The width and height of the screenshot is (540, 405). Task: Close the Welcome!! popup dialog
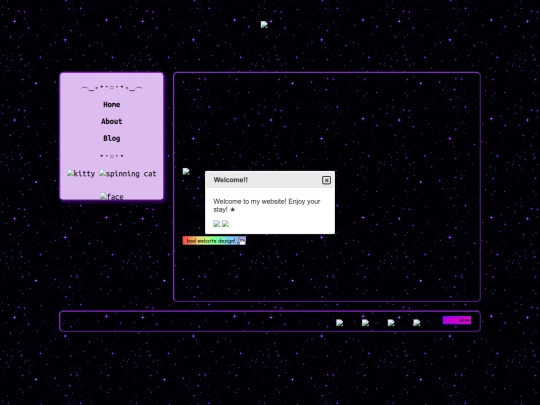tap(326, 180)
